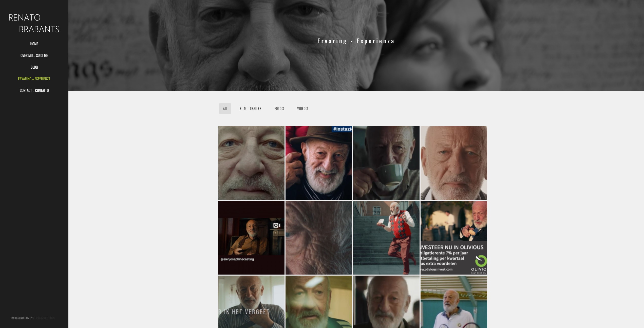Open the man with tennis racket thumbnail
Viewport: 644px width, 328px height.
tap(454, 302)
